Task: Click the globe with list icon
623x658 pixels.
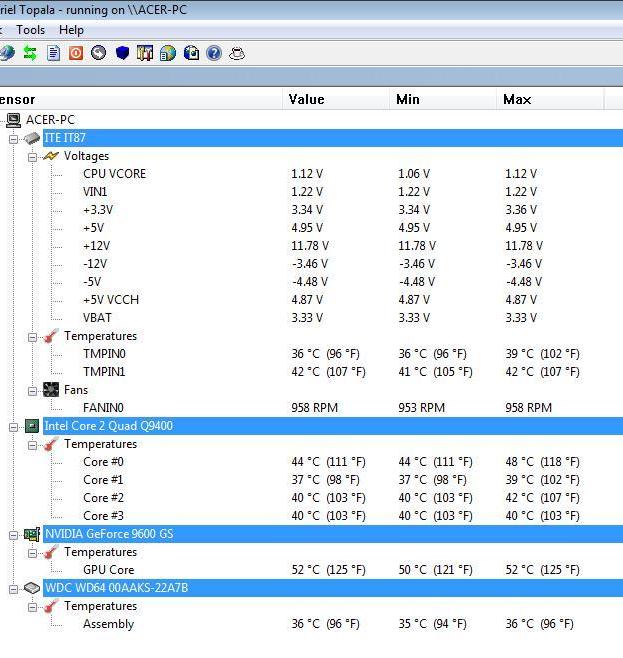Action: coord(168,53)
